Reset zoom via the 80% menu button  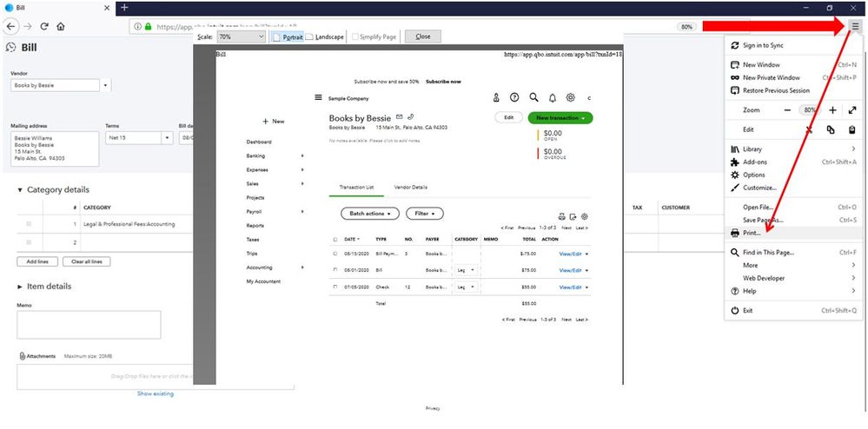(809, 110)
